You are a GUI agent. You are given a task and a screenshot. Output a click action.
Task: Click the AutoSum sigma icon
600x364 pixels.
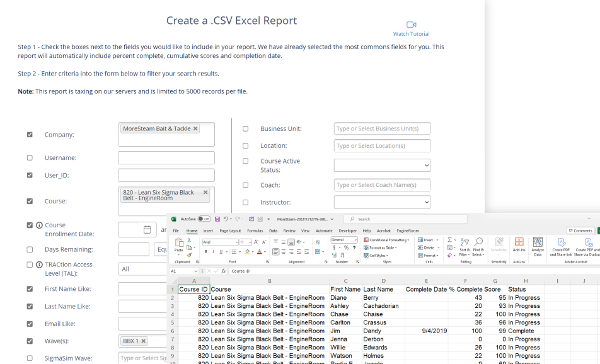[x=449, y=240]
